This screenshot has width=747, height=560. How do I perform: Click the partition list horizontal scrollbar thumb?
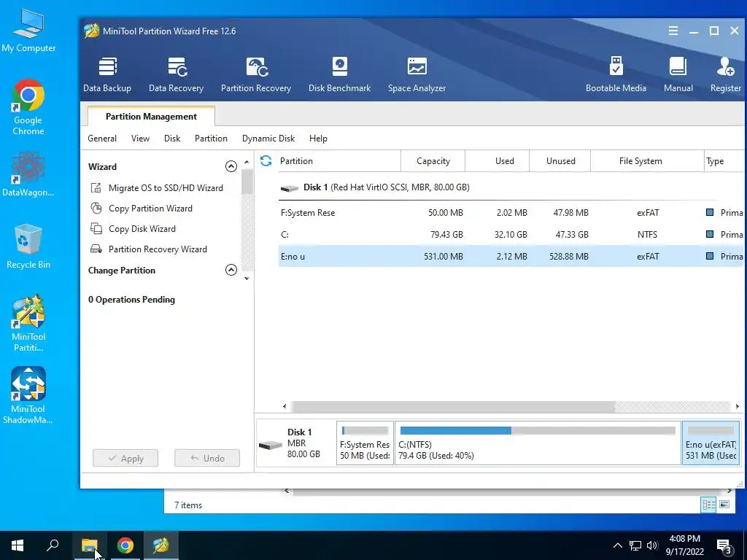click(x=452, y=406)
